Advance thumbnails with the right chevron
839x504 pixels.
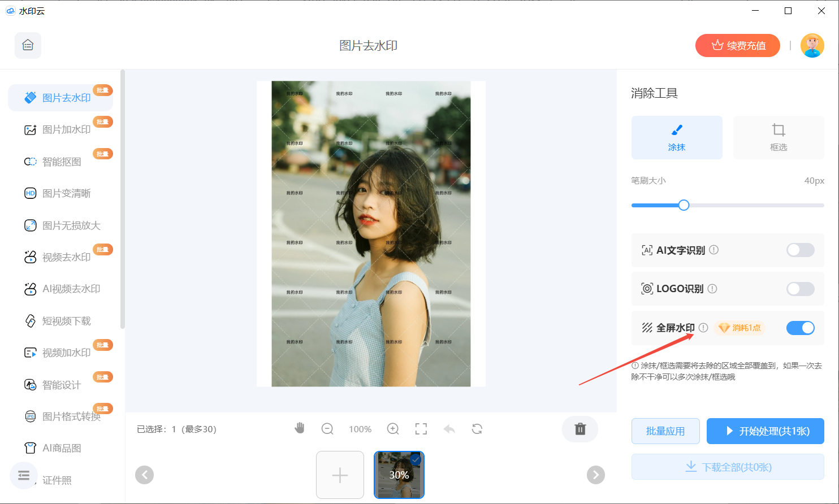[x=595, y=475]
